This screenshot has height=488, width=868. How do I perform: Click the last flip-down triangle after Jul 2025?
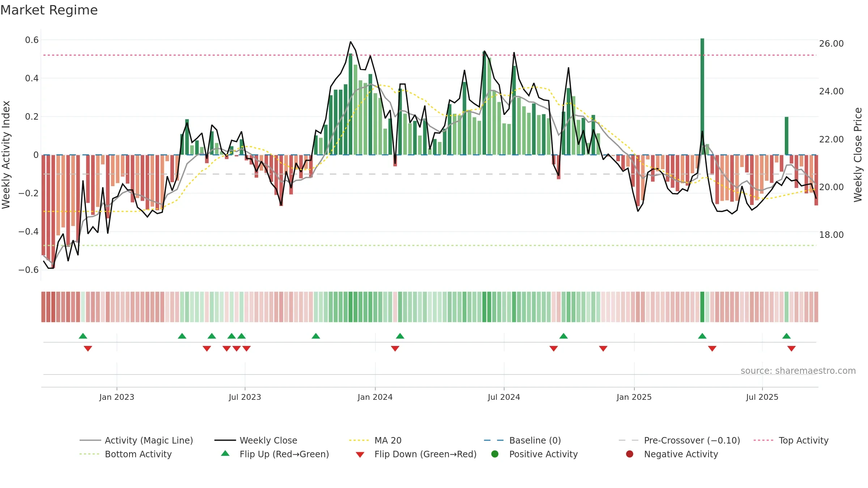point(791,348)
